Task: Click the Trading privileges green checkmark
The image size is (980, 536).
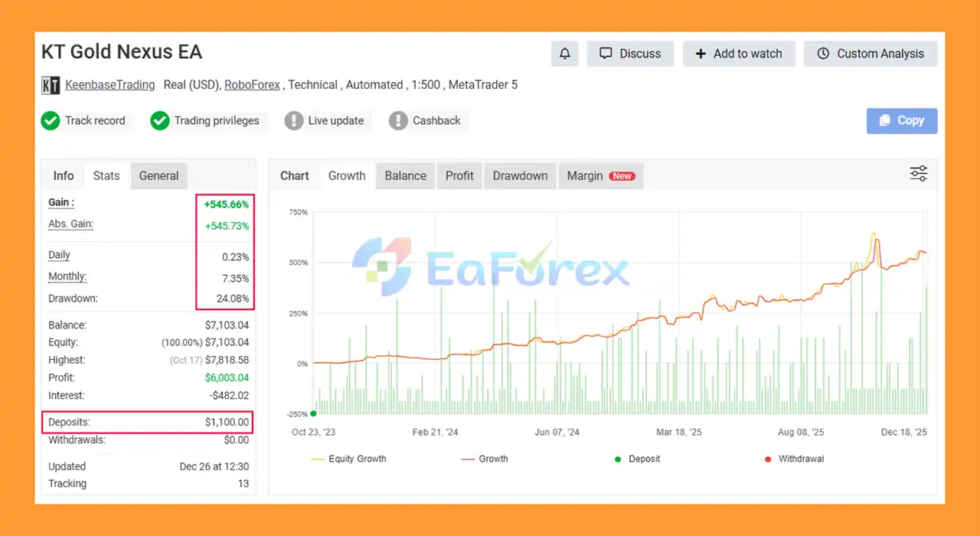Action: click(x=159, y=121)
